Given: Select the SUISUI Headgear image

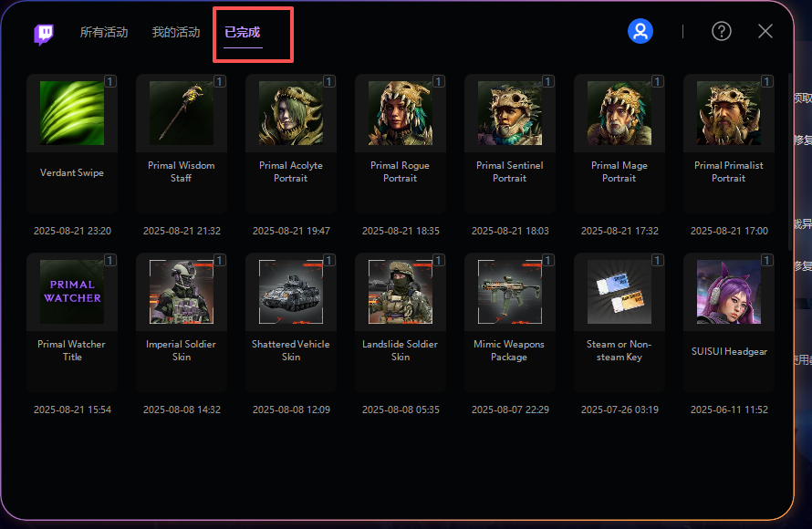Looking at the screenshot, I should coord(729,292).
